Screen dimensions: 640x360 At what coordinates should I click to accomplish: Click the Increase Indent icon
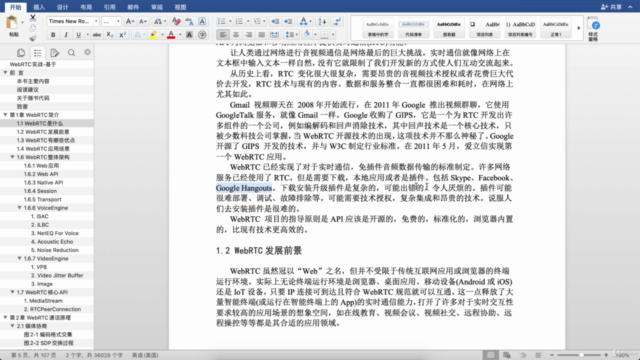288,21
